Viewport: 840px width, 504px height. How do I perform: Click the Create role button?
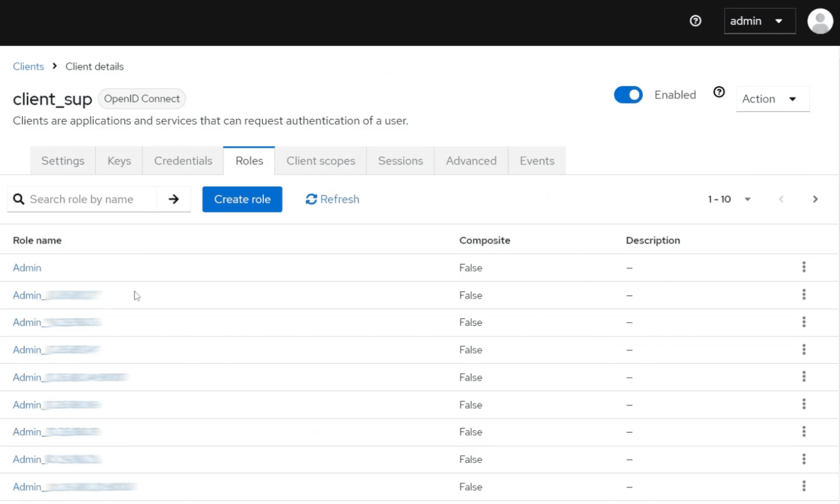pos(242,199)
